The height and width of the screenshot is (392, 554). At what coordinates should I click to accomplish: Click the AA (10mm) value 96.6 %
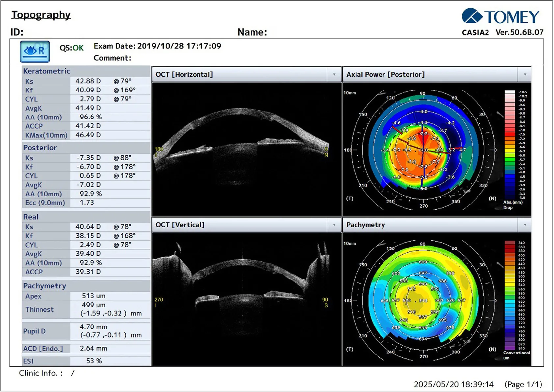point(91,117)
